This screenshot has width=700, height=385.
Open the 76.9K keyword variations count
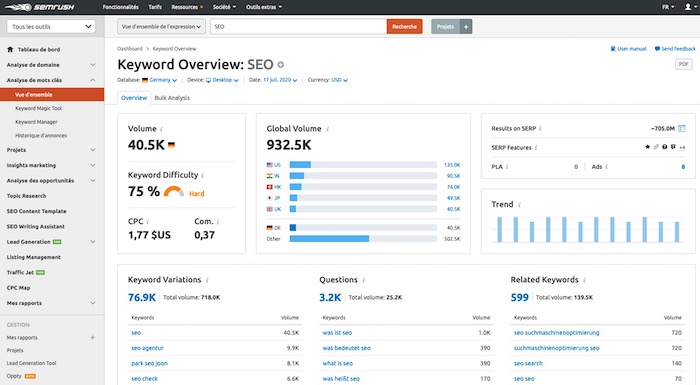click(x=142, y=297)
